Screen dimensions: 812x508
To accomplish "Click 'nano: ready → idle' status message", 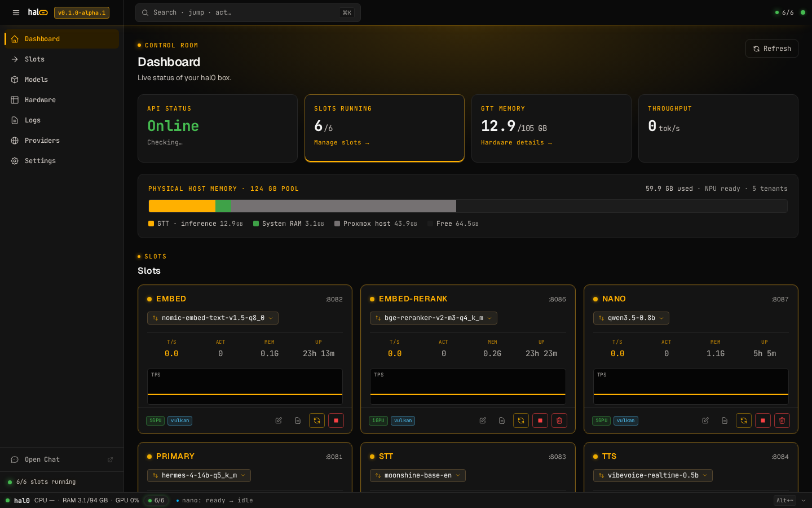I will [217, 500].
